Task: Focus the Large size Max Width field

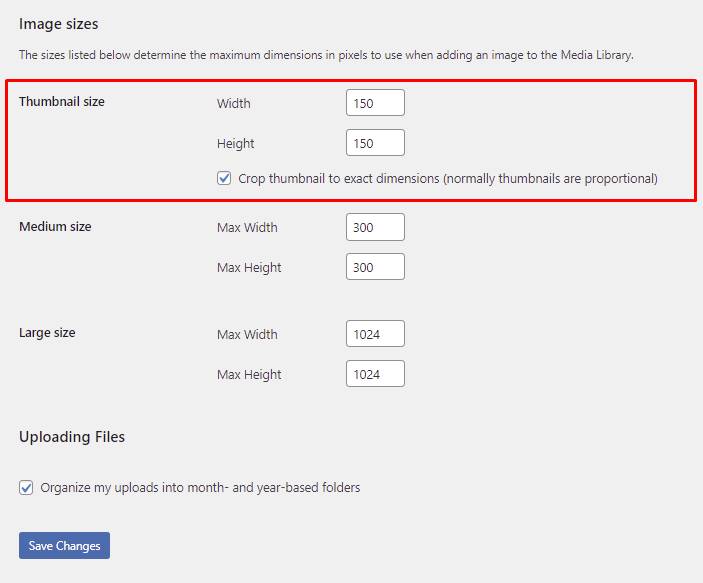Action: [375, 334]
